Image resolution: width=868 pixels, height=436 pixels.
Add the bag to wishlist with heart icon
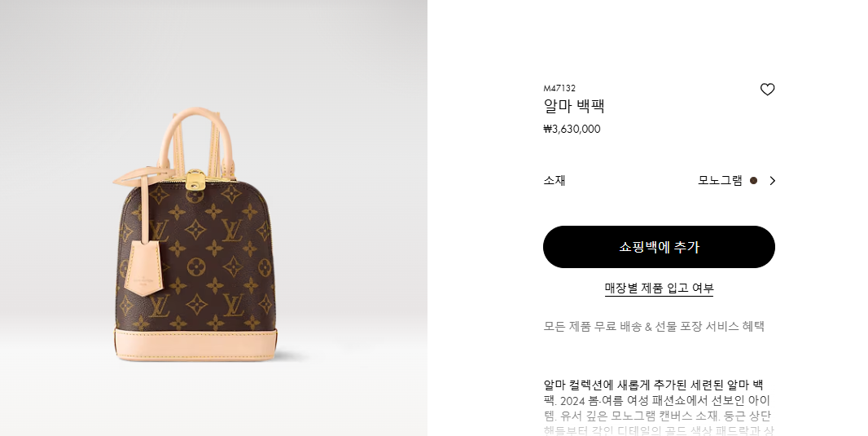point(767,89)
